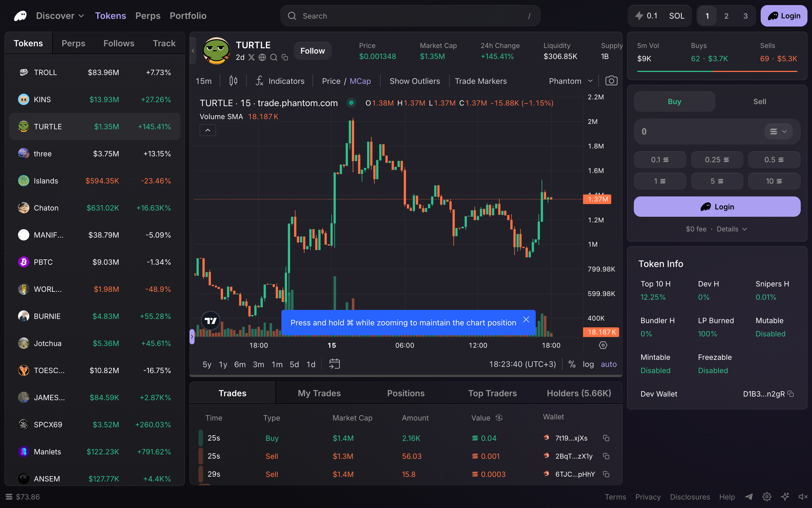Focus the Search field

coord(410,16)
